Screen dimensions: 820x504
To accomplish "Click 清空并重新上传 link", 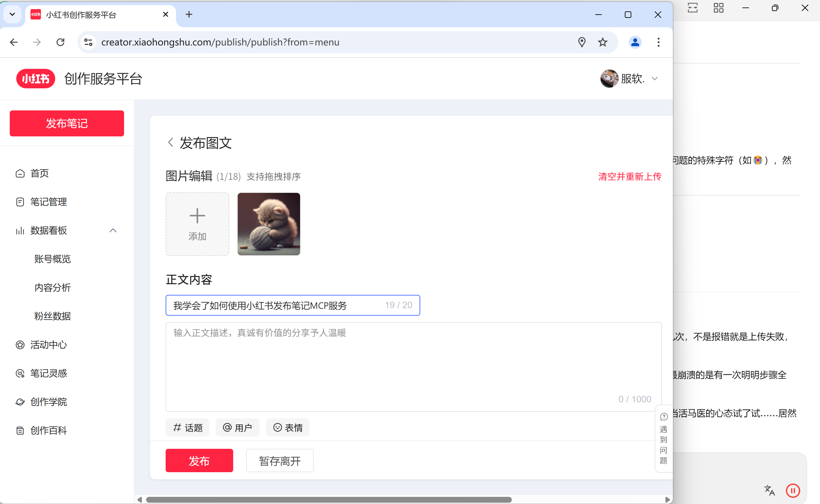I will (x=629, y=177).
